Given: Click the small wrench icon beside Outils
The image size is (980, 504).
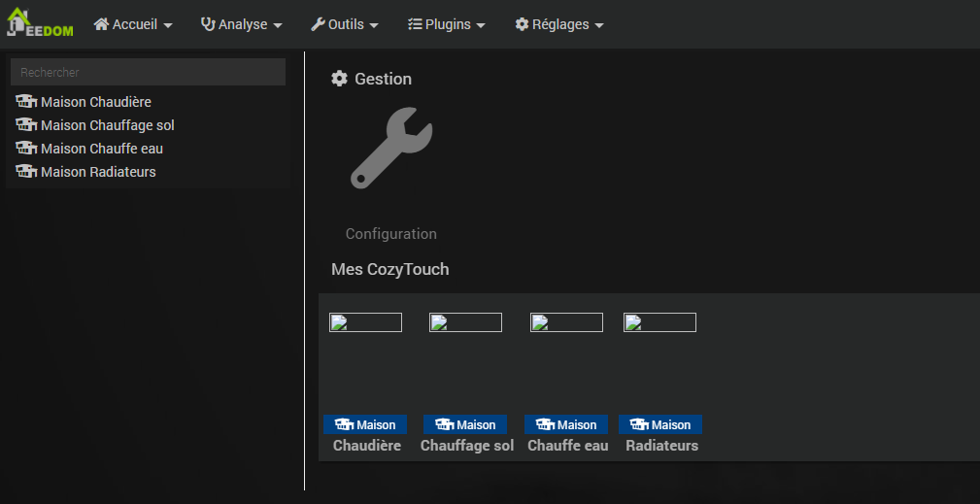Looking at the screenshot, I should point(318,24).
